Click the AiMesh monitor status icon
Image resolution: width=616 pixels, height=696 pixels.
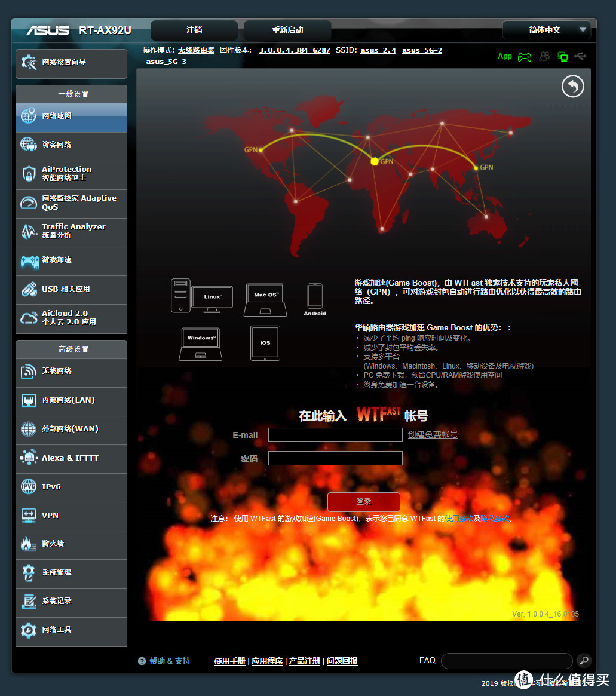tap(562, 56)
